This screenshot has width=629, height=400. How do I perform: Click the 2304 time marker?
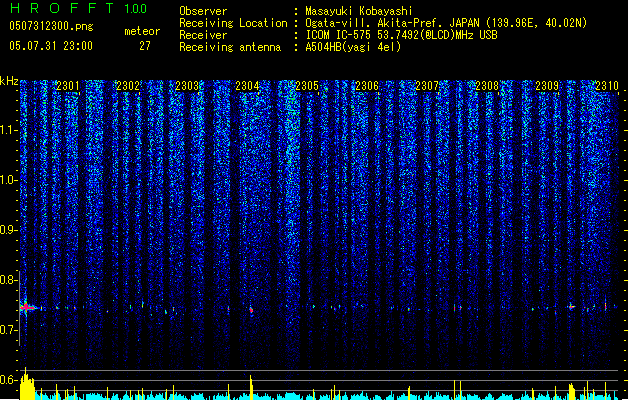pyautogui.click(x=248, y=86)
